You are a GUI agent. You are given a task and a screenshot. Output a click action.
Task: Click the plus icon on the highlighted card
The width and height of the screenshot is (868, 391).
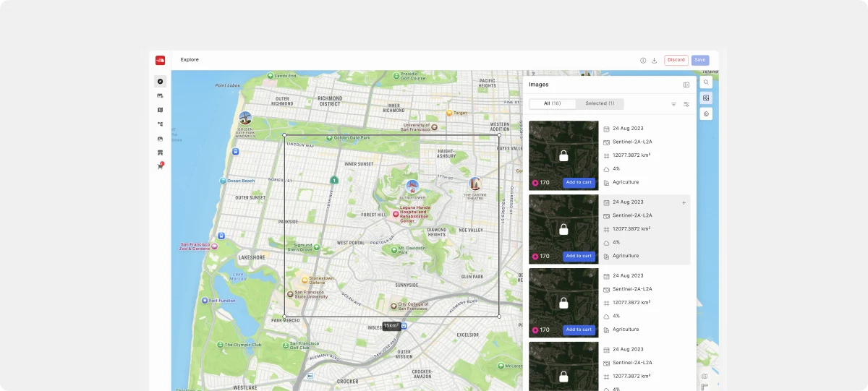pyautogui.click(x=684, y=202)
